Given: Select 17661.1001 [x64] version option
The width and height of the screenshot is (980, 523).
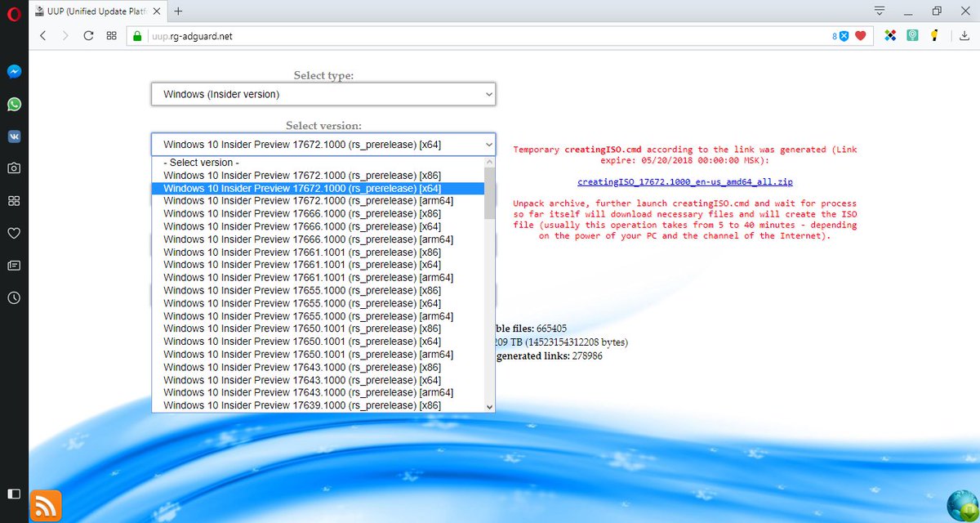Looking at the screenshot, I should click(318, 265).
